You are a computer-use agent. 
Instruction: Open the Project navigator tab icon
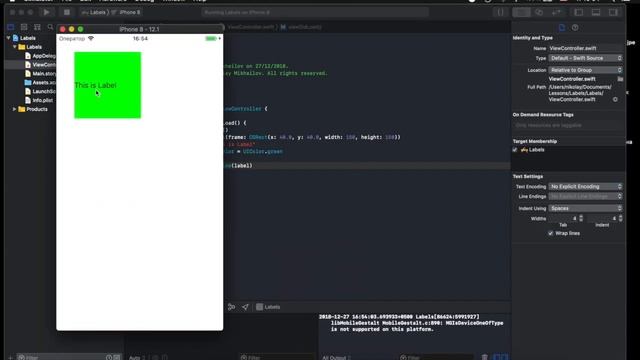(x=11, y=27)
